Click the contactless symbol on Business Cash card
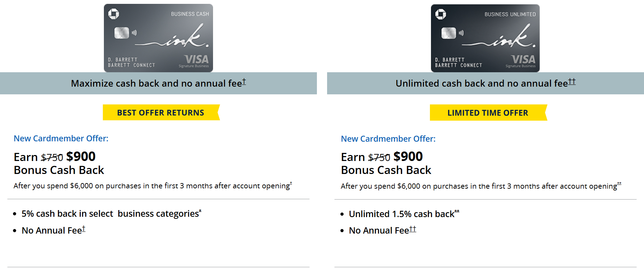644x269 pixels. [x=134, y=33]
